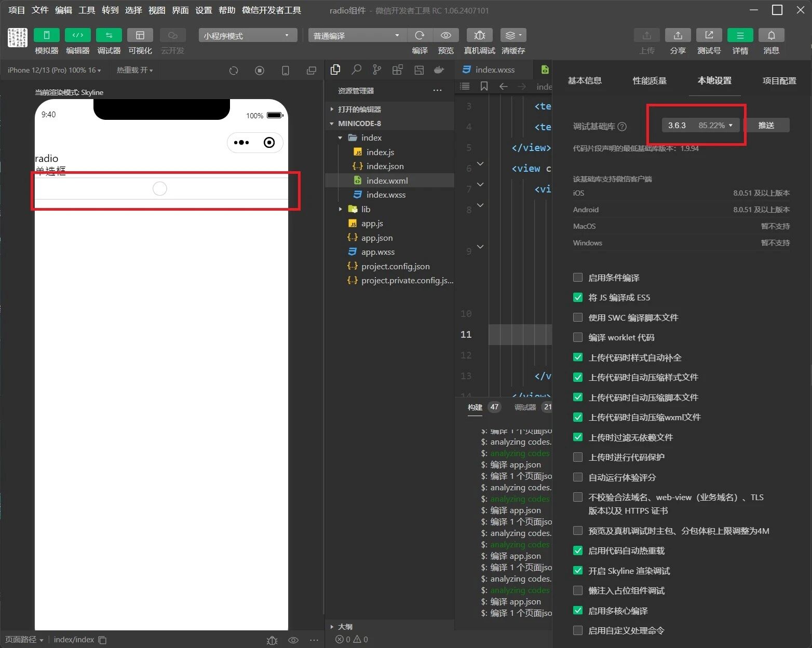
Task: Expand the outline section
Action: [x=332, y=627]
